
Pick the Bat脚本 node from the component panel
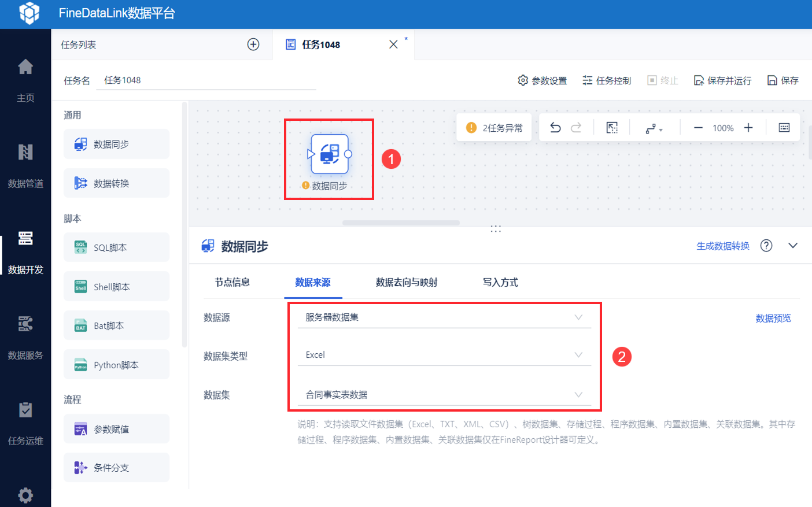[x=116, y=325]
